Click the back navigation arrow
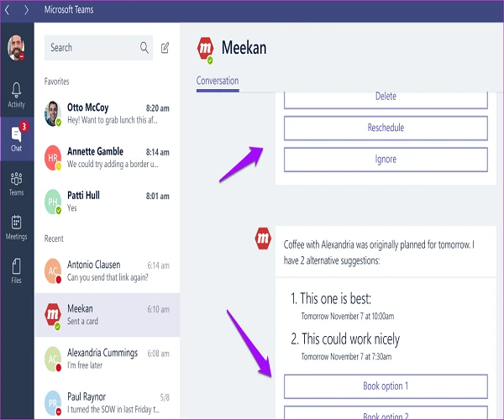This screenshot has width=504, height=420. pyautogui.click(x=9, y=9)
